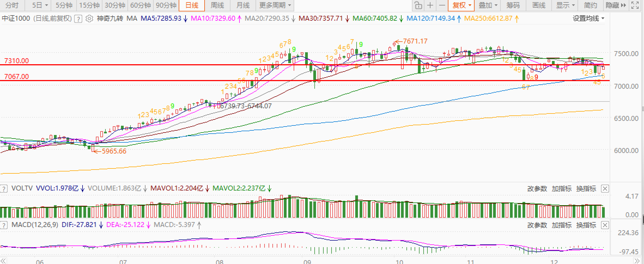Open indicator settings gear next to 神奇九转

click(89, 19)
